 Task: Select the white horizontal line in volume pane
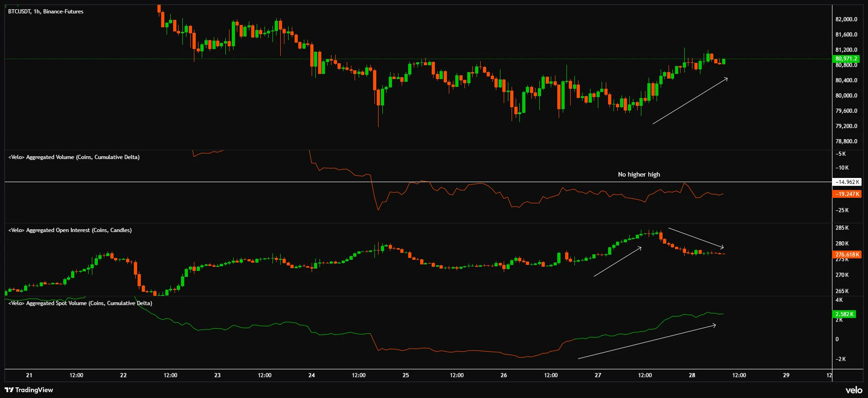click(x=418, y=182)
